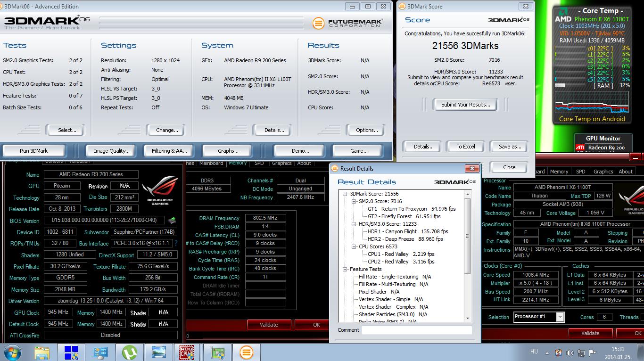The height and width of the screenshot is (361, 644).
Task: Click the HU input language indicator
Action: [x=534, y=352]
